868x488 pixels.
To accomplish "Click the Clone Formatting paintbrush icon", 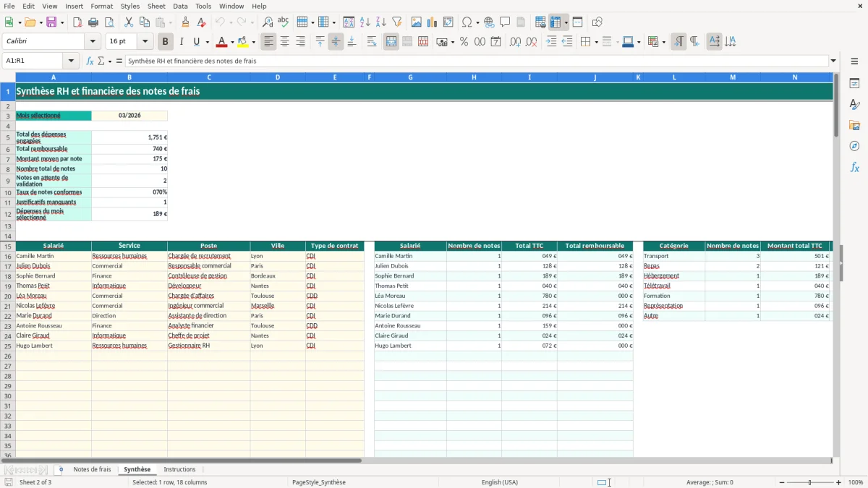I will [186, 22].
